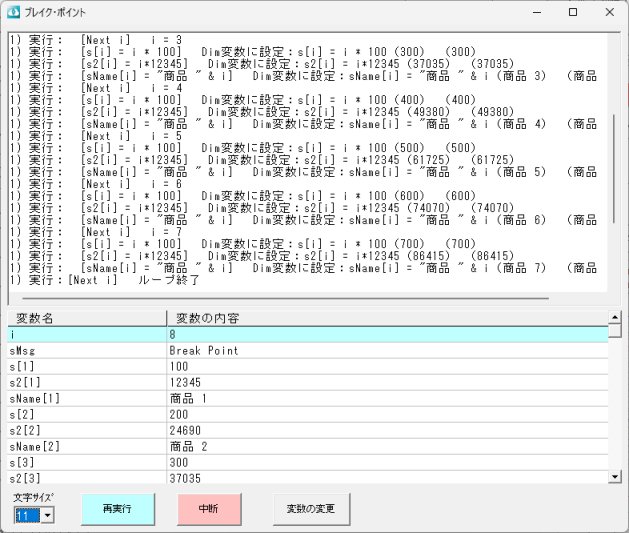629x533 pixels.
Task: Click the value 37035 in variable list
Action: tap(185, 478)
